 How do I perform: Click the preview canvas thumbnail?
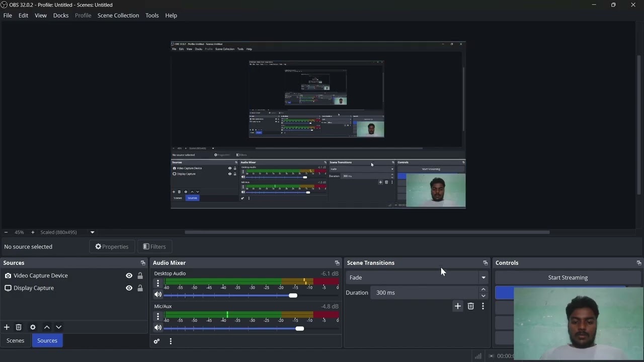pos(318,125)
